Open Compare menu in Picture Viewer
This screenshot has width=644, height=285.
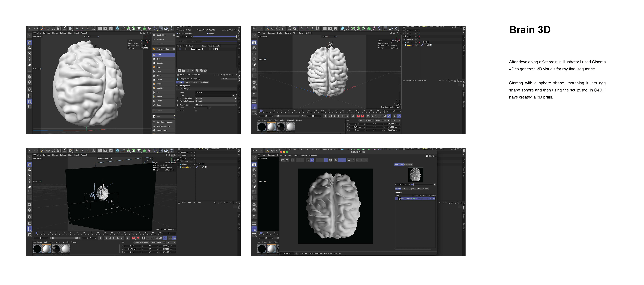(x=303, y=156)
